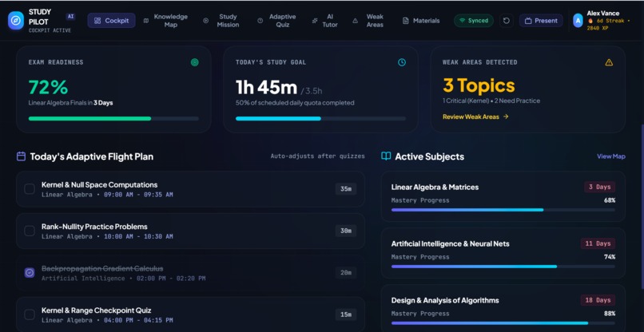644x332 pixels.
Task: Click the Exam Readiness progress bar
Action: (113, 119)
